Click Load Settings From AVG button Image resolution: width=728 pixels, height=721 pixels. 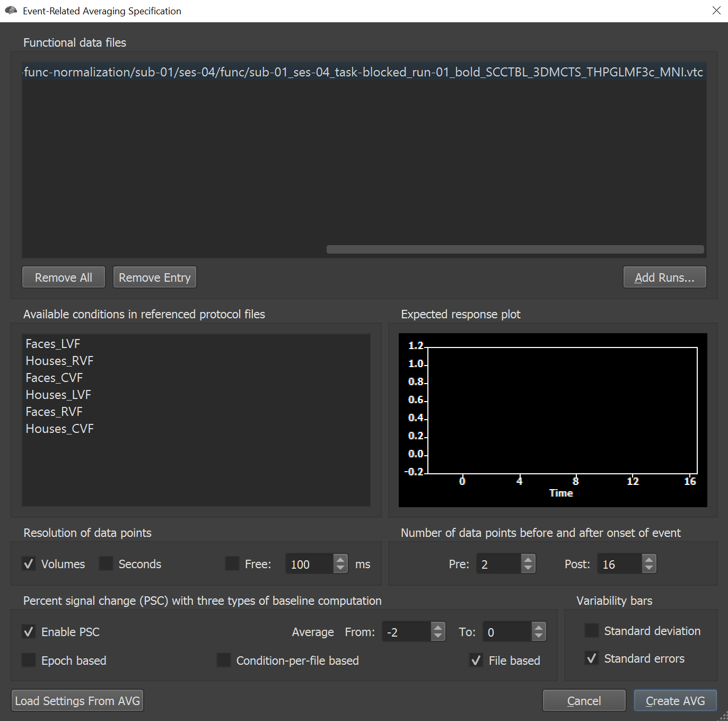pyautogui.click(x=77, y=701)
